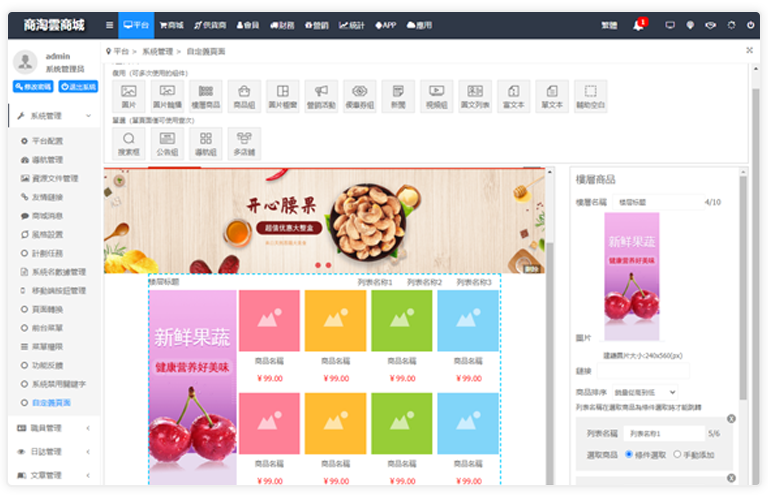Click the hamburger menu collapse icon
768x498 pixels.
coord(109,25)
